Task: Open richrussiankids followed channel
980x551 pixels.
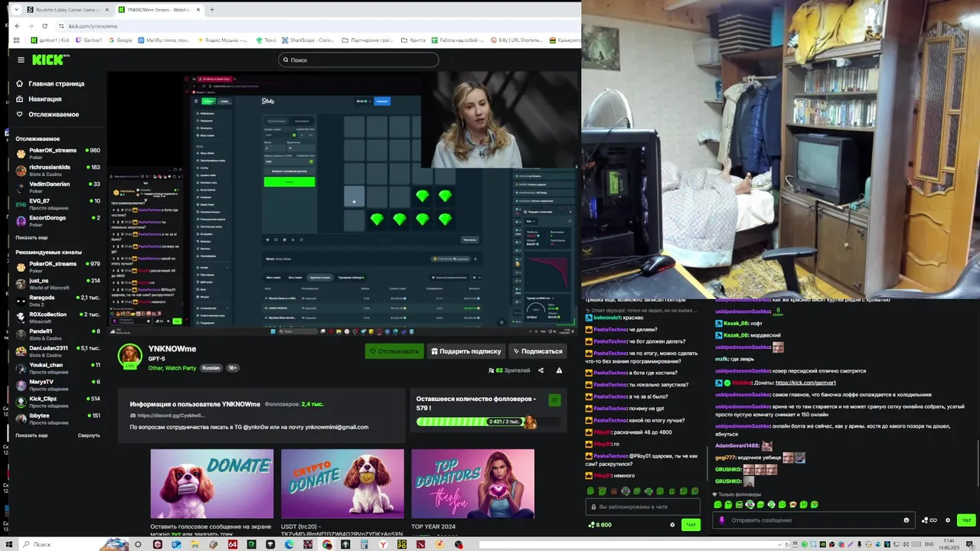Action: pyautogui.click(x=57, y=170)
